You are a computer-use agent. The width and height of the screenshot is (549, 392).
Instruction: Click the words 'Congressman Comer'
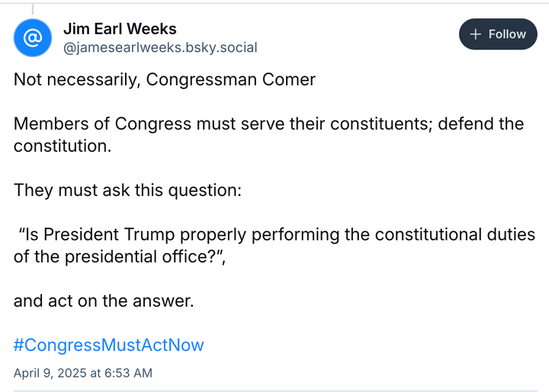pyautogui.click(x=231, y=79)
